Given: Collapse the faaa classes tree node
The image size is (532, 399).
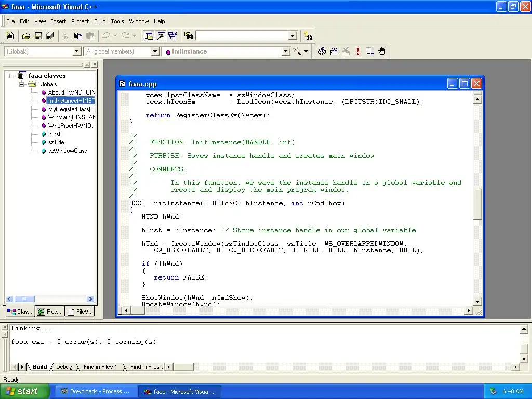Looking at the screenshot, I should tap(12, 76).
